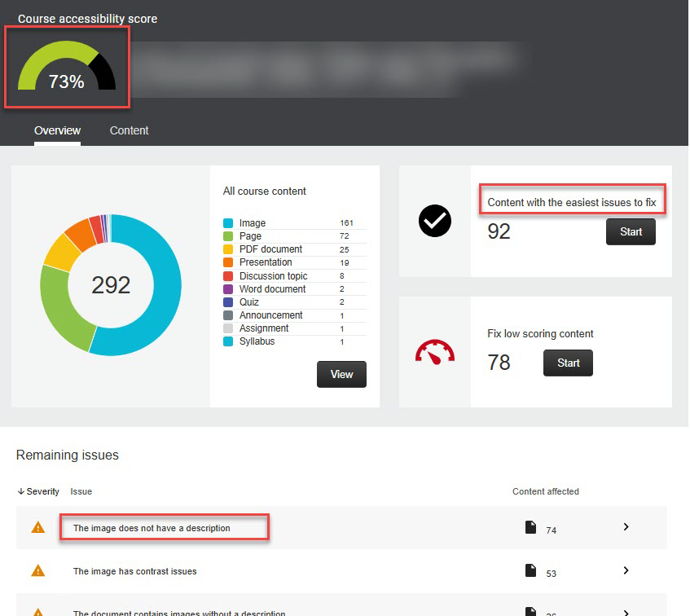Click warning icon for image description issue
The image size is (690, 616).
[38, 527]
